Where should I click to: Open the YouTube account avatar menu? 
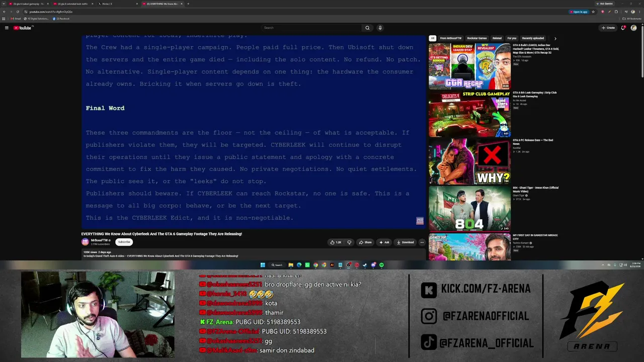pos(633,28)
